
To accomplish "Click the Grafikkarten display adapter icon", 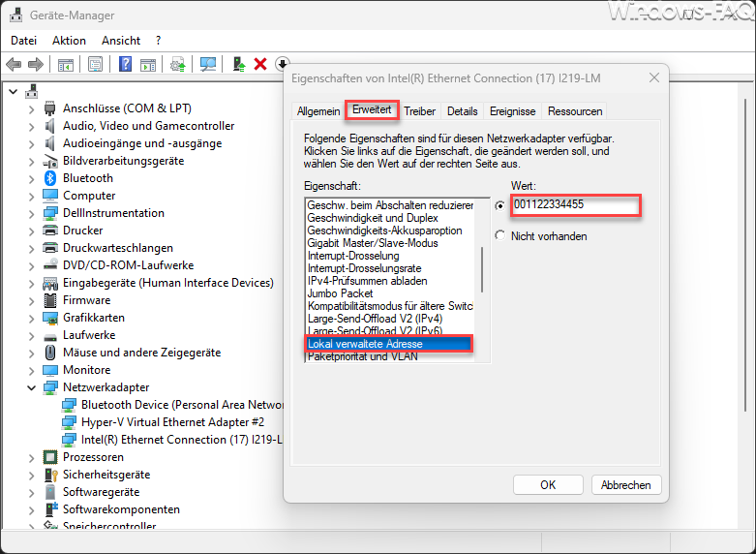I will tap(50, 318).
